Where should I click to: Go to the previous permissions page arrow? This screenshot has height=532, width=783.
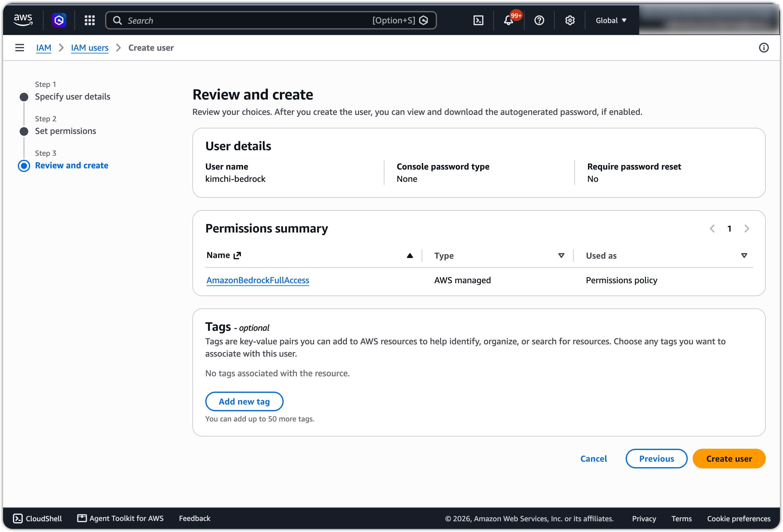(x=712, y=229)
